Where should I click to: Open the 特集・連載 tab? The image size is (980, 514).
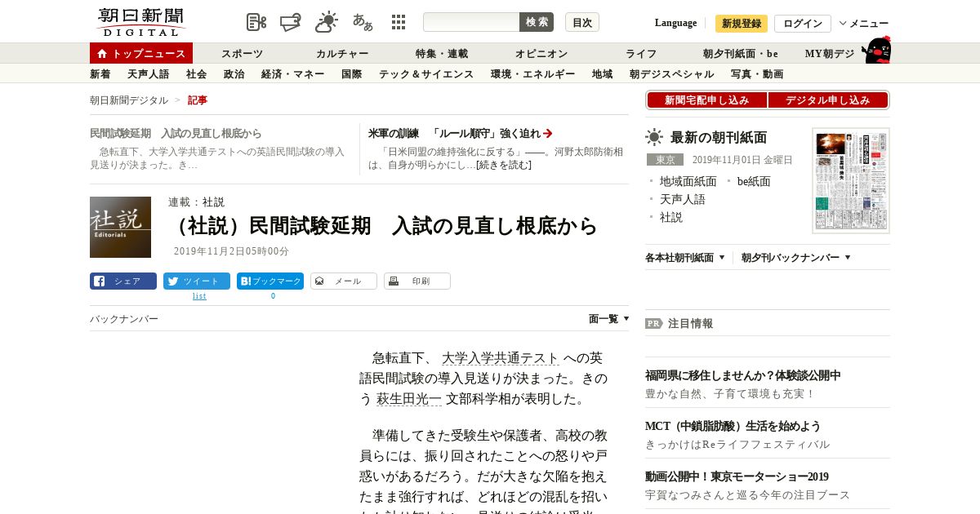pyautogui.click(x=442, y=54)
